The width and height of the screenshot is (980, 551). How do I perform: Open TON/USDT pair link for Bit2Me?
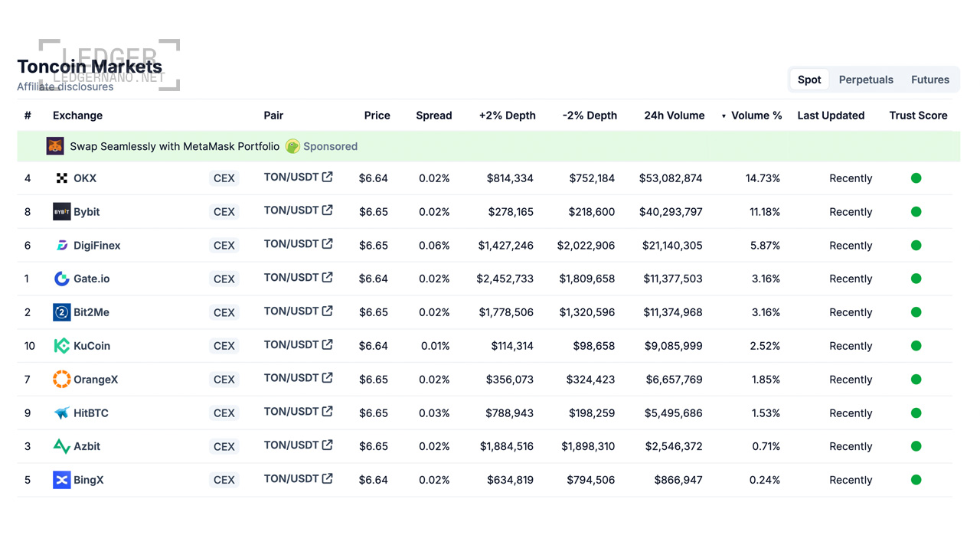(291, 311)
